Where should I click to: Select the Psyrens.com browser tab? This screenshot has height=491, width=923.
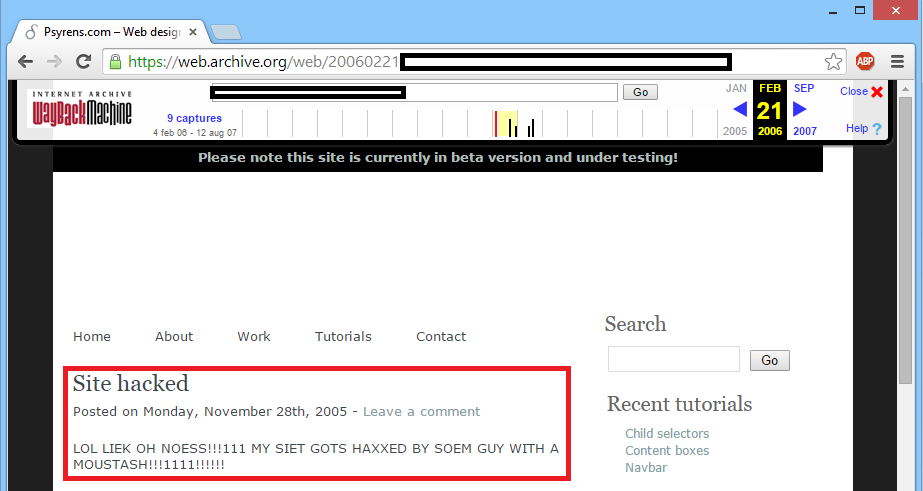[112, 32]
